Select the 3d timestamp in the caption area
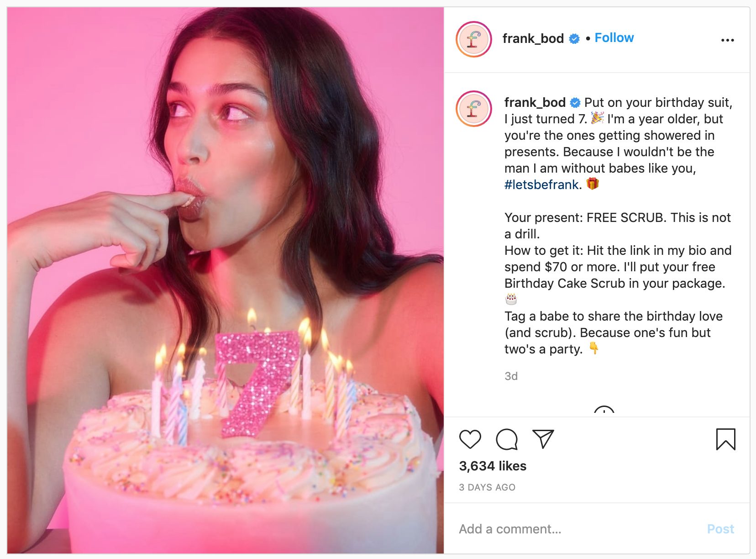Screen dimensions: 756x559 510,376
